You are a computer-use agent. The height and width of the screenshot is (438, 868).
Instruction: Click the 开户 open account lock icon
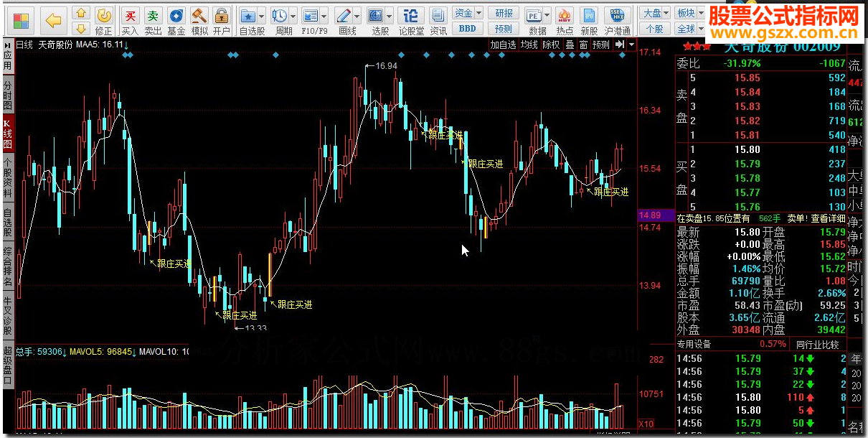222,20
